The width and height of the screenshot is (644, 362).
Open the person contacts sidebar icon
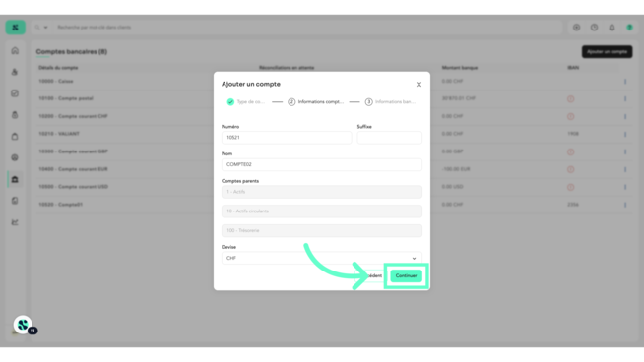(x=15, y=72)
